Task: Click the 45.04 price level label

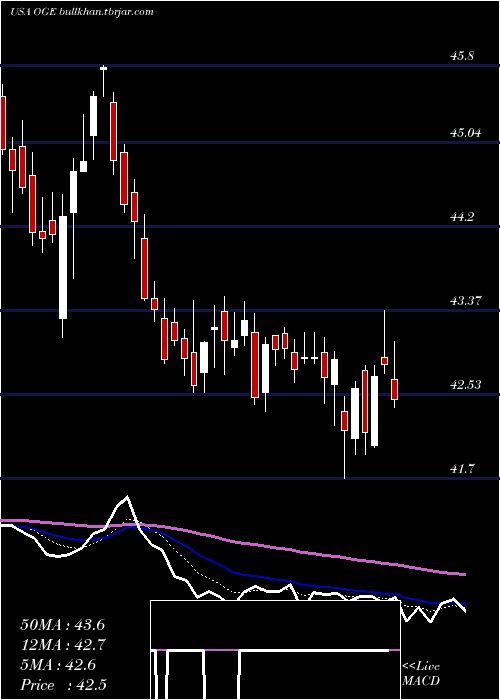Action: tap(465, 133)
